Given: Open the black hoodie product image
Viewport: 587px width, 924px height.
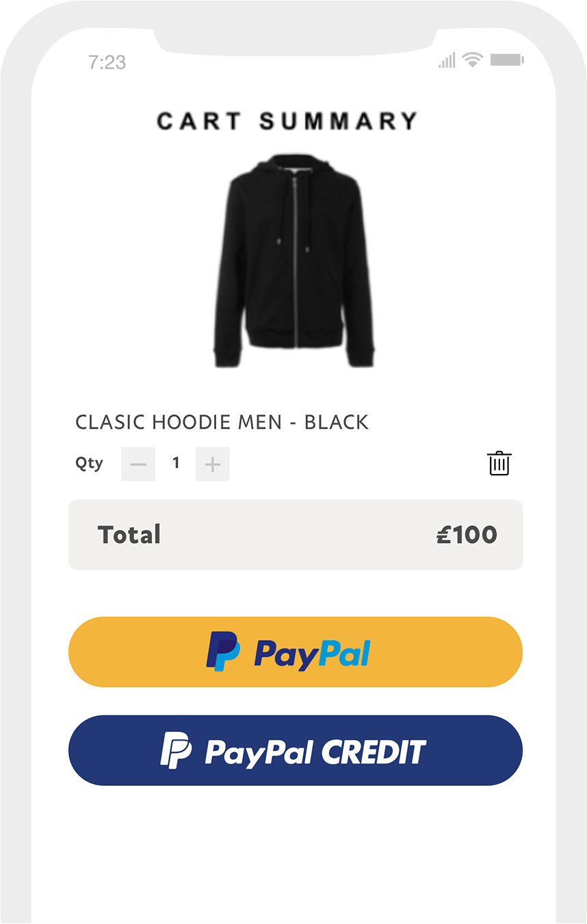Looking at the screenshot, I should pyautogui.click(x=294, y=261).
